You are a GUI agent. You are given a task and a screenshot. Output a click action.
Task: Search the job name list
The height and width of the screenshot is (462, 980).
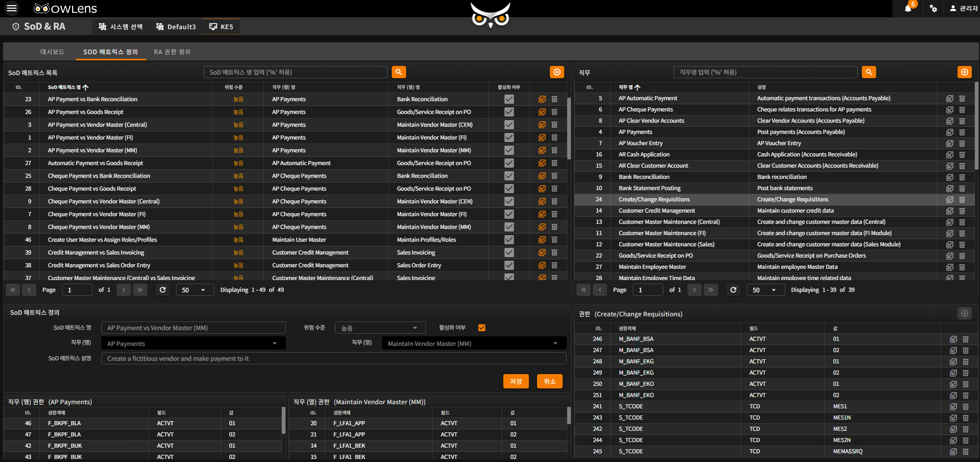point(869,72)
